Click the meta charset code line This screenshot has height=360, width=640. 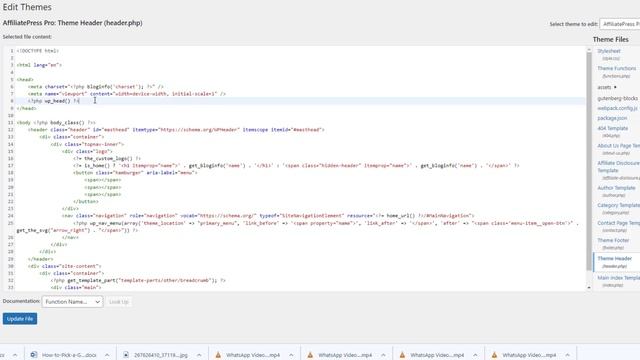[x=96, y=87]
